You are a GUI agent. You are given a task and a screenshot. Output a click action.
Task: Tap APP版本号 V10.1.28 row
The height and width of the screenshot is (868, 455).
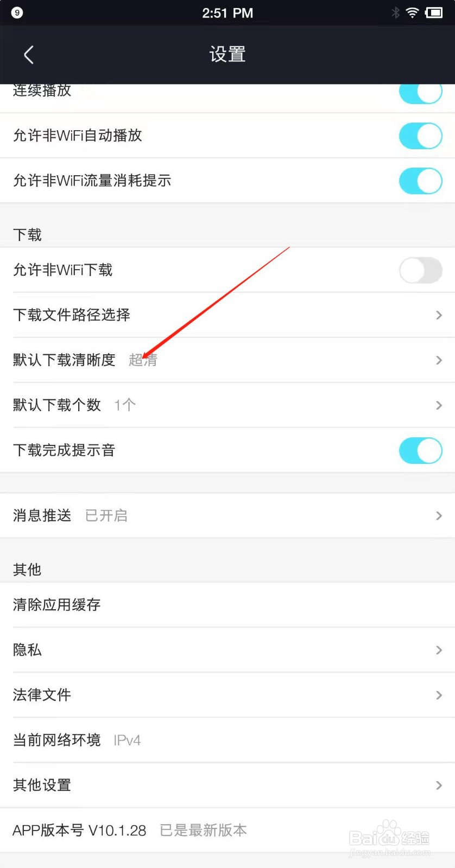coord(227,830)
